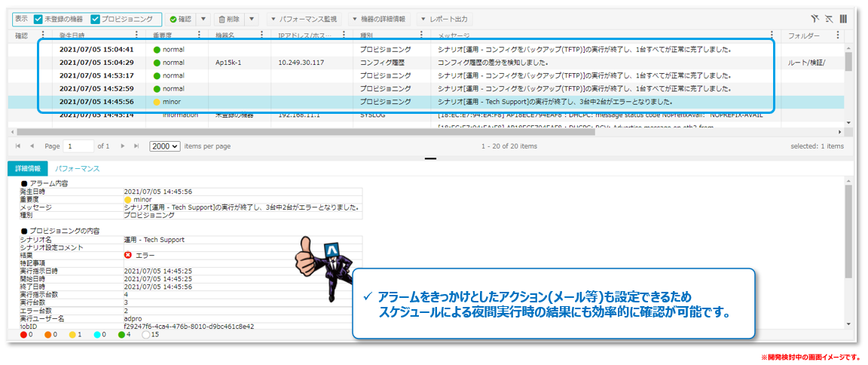The height and width of the screenshot is (365, 868).
Task: Open the column chooser icon at top right
Action: (x=843, y=19)
